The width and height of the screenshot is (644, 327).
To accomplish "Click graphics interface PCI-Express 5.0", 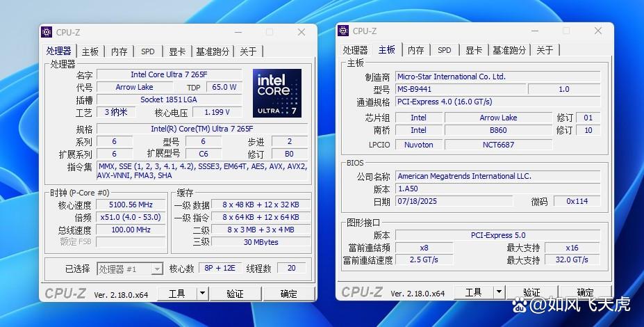I will (497, 235).
